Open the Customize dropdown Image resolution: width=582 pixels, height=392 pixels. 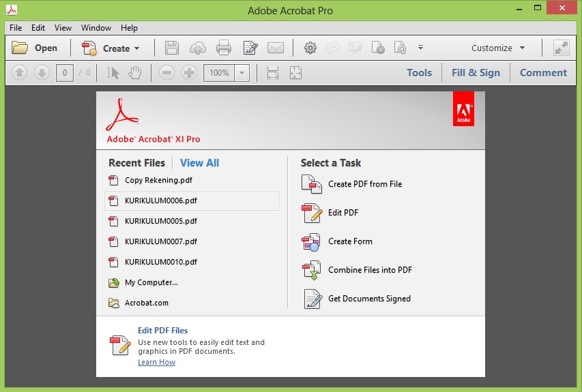(498, 48)
